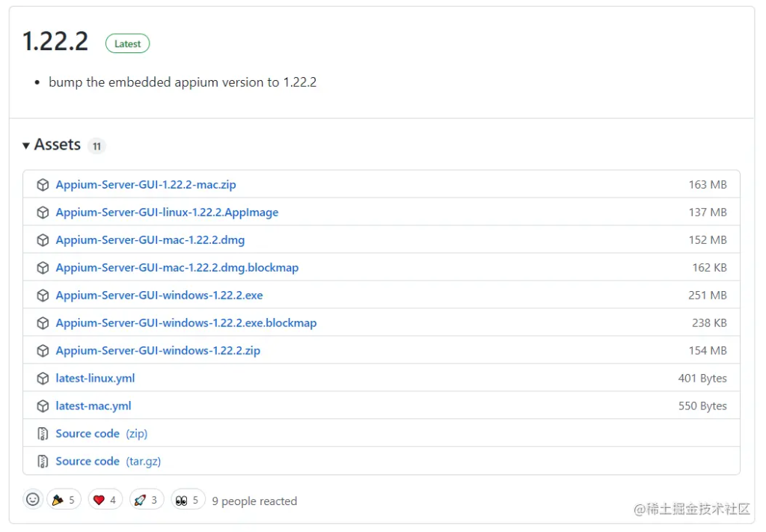766x532 pixels.
Task: Click zip file icon beside Source code (tar.gz)
Action: [43, 461]
